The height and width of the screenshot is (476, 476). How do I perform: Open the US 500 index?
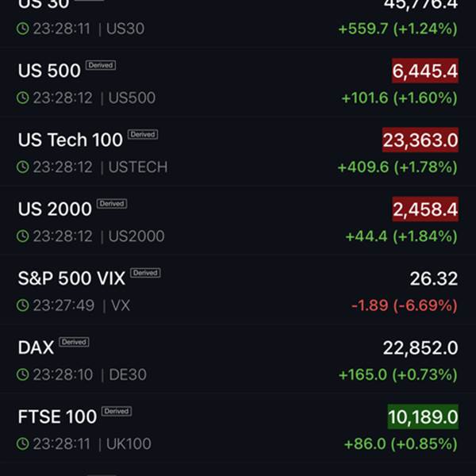coord(49,71)
